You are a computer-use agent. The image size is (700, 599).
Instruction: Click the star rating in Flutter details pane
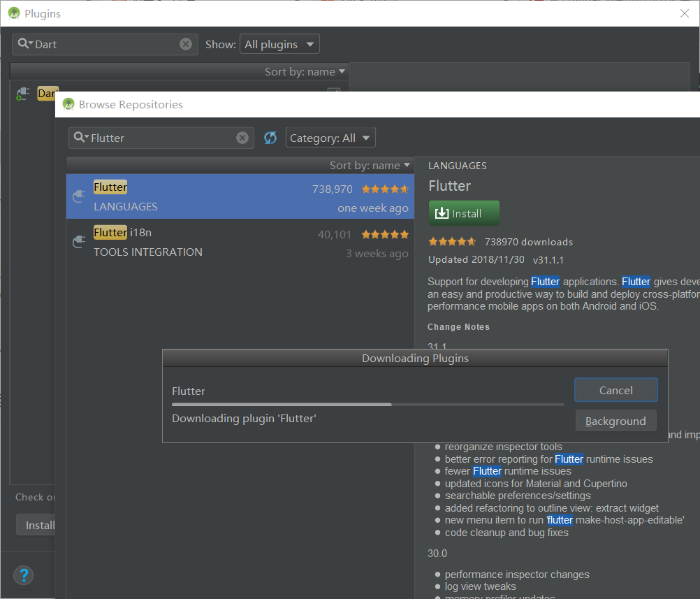point(452,242)
